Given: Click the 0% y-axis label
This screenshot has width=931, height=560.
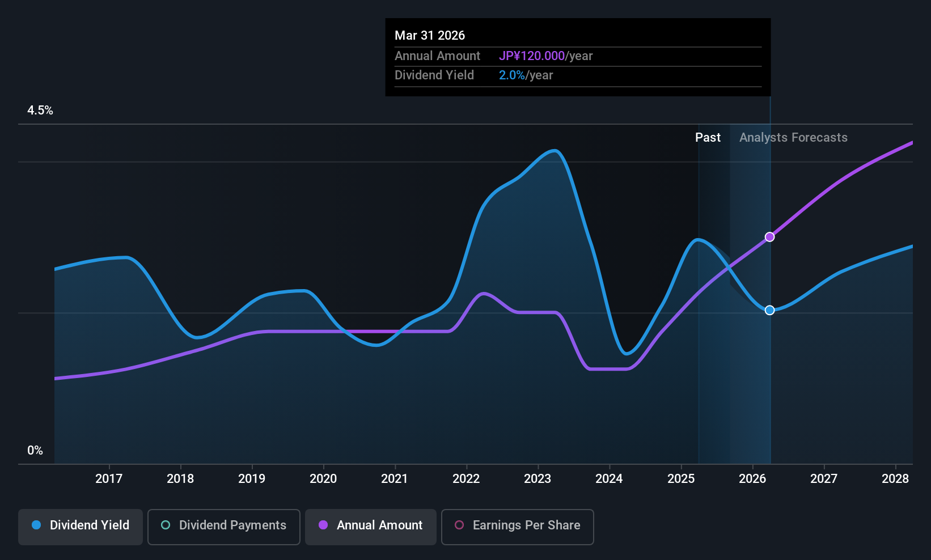Looking at the screenshot, I should click(x=35, y=451).
